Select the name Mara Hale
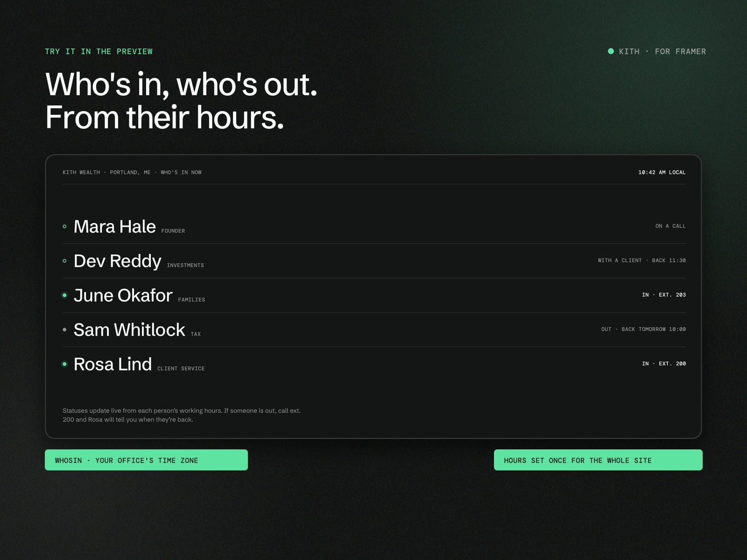Viewport: 747px width, 560px height. click(x=115, y=226)
